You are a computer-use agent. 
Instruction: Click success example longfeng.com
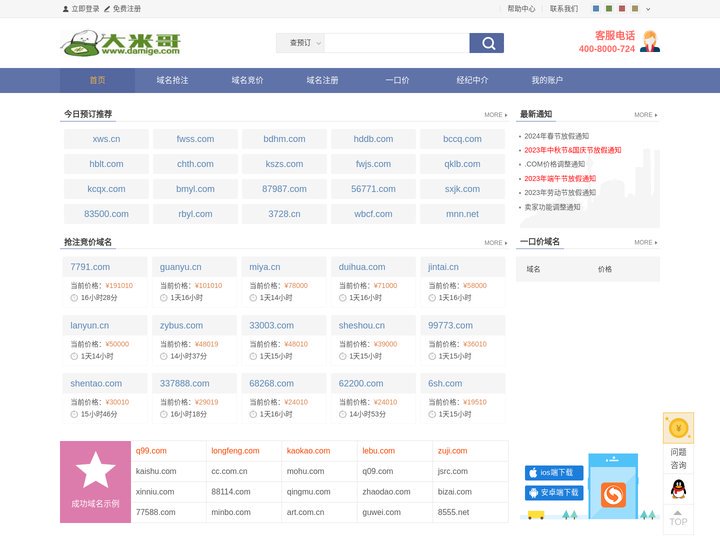(x=235, y=451)
